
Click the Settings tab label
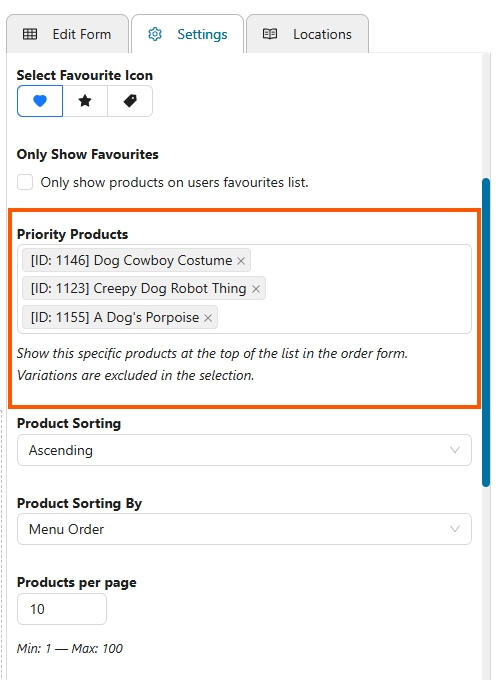click(x=202, y=34)
